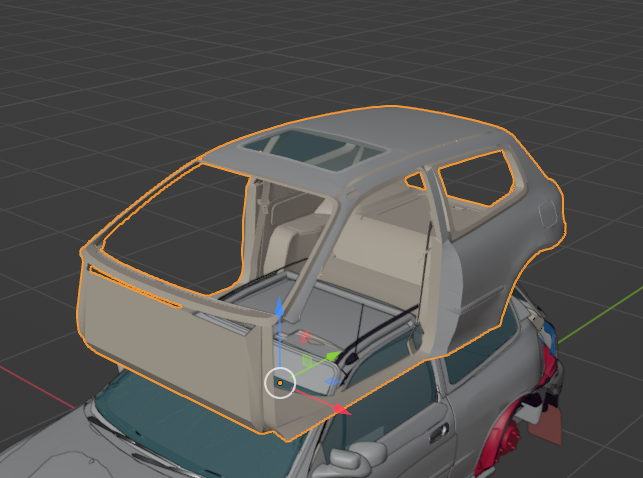Click the red plane handle of the gizmo

point(305,337)
